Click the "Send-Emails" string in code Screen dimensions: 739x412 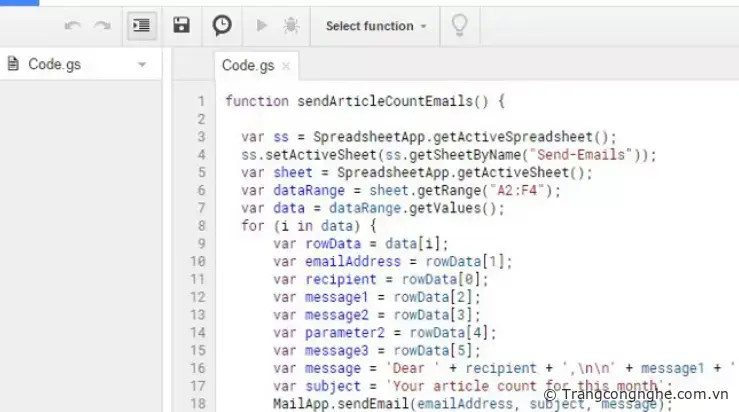586,154
